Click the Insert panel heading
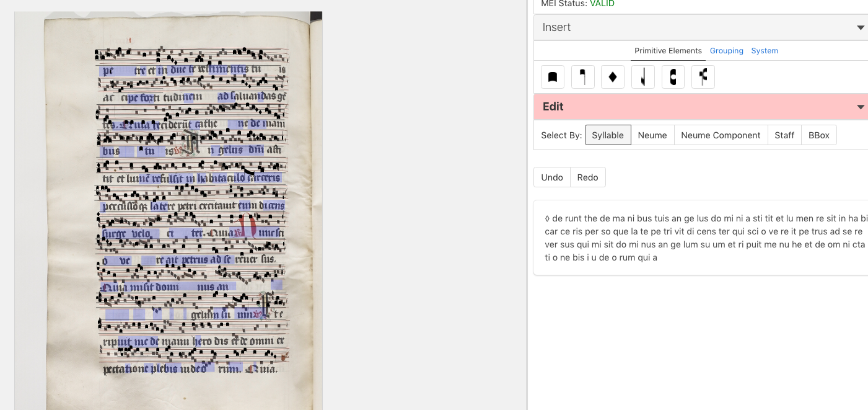 point(556,27)
